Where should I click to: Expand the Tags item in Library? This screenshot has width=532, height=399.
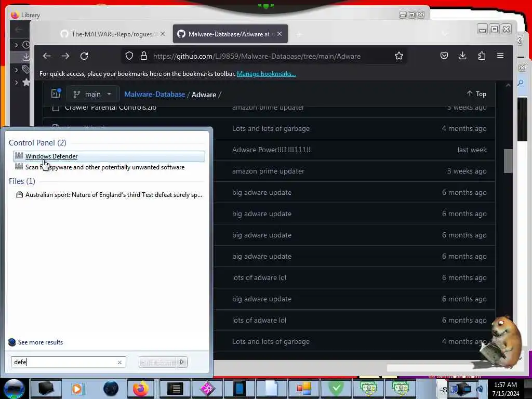[16, 70]
